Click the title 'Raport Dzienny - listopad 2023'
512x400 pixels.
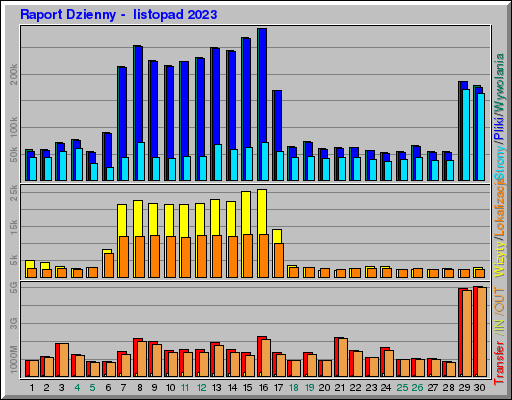pos(119,15)
